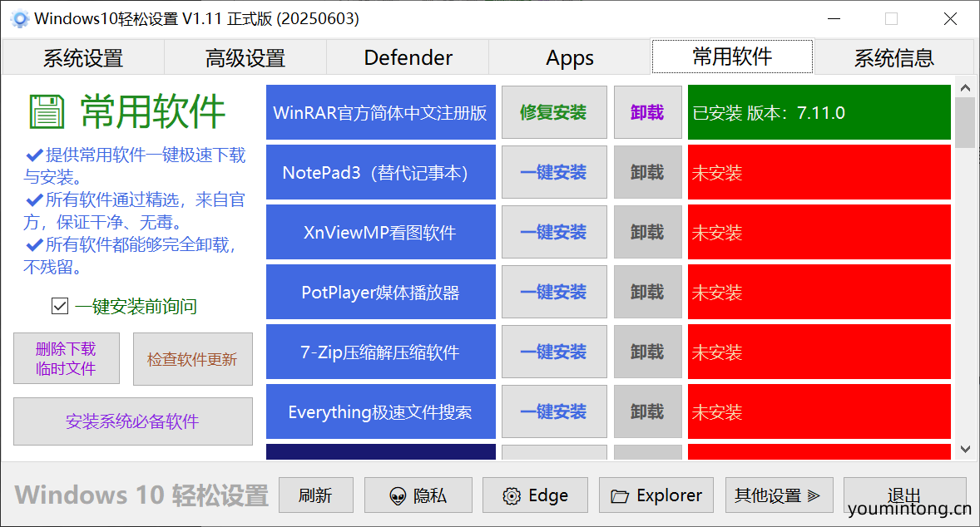Click 检查软件更新 button
This screenshot has height=527, width=980.
click(192, 359)
